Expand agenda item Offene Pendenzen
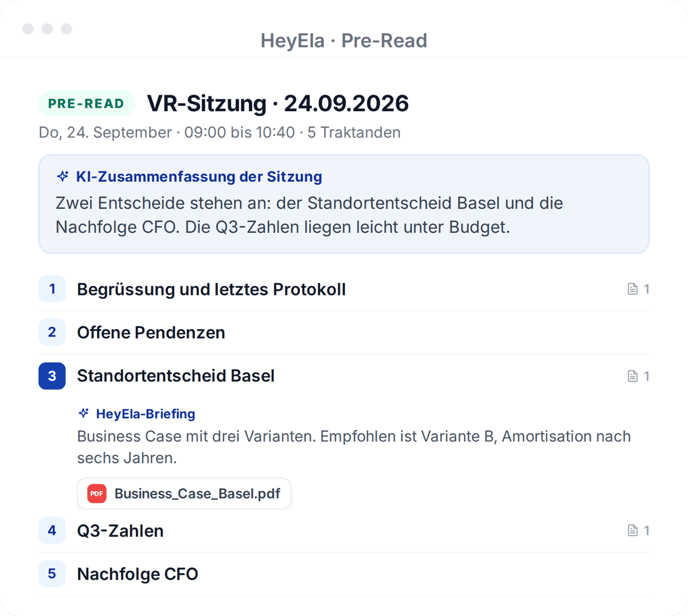688x616 pixels. click(x=344, y=332)
